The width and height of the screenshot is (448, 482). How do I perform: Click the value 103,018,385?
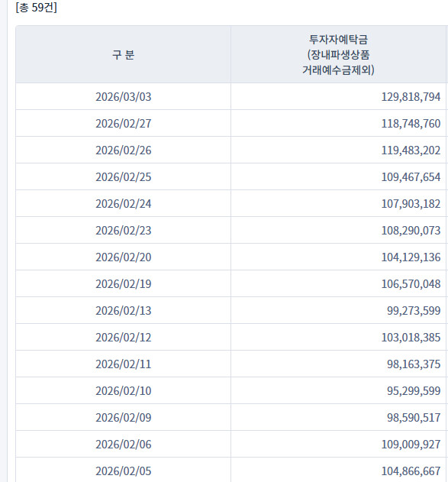pyautogui.click(x=411, y=338)
